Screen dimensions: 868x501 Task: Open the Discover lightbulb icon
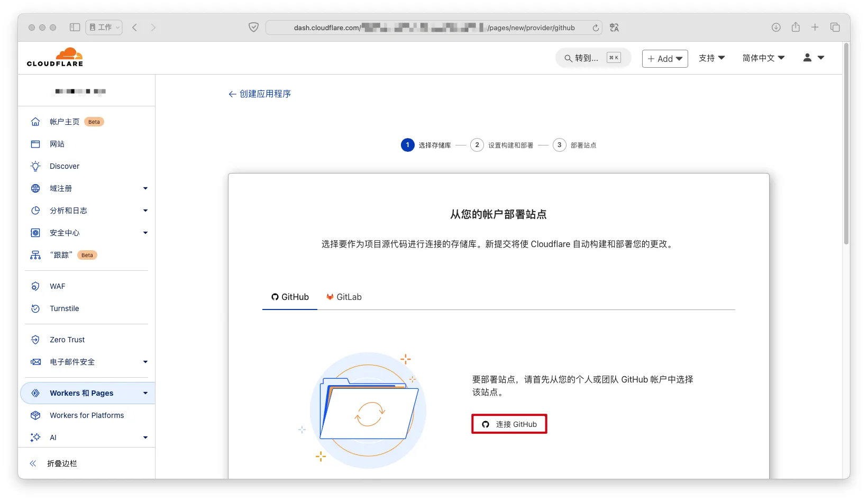[x=35, y=166]
